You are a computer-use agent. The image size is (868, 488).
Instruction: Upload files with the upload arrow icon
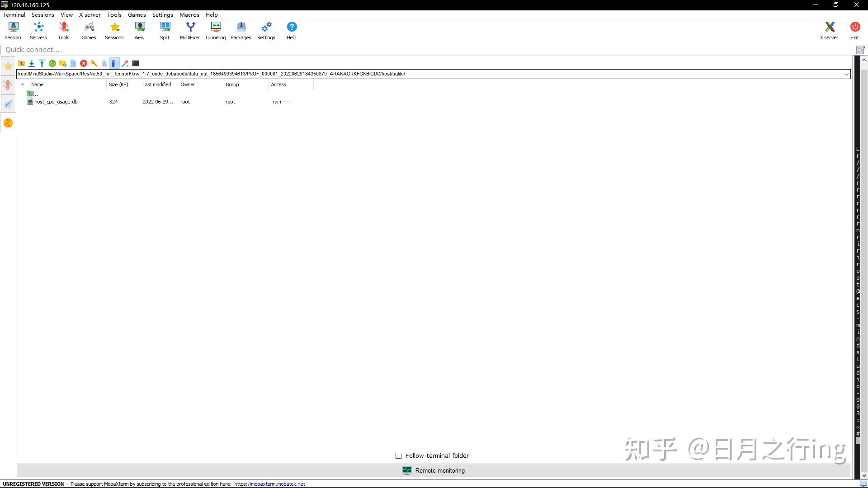click(42, 63)
